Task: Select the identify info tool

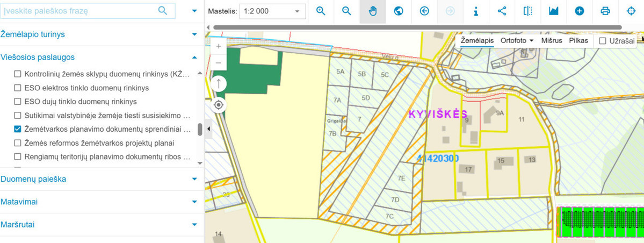Action: [476, 11]
